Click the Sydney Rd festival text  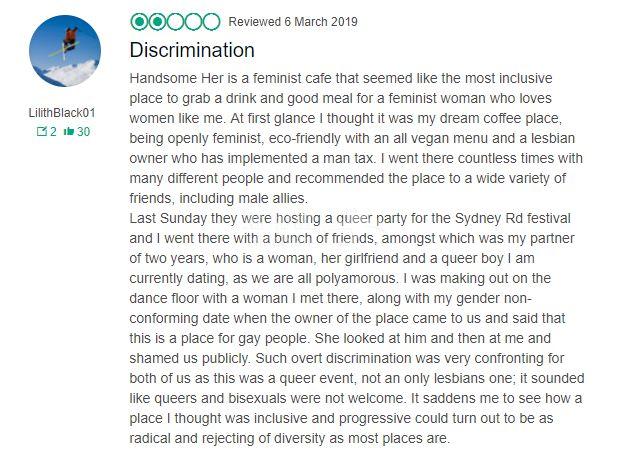pos(513,218)
